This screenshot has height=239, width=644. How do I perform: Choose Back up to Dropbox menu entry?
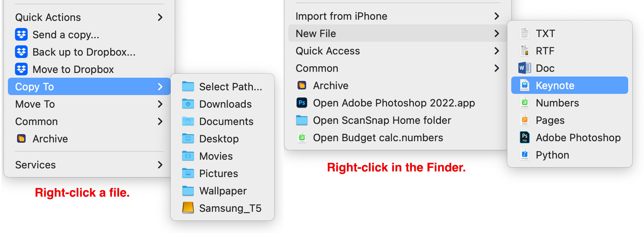(84, 52)
